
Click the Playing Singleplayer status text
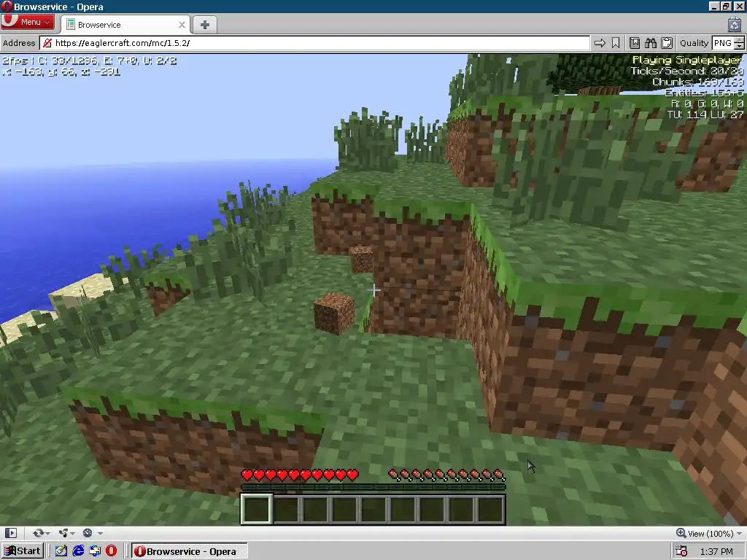(687, 60)
